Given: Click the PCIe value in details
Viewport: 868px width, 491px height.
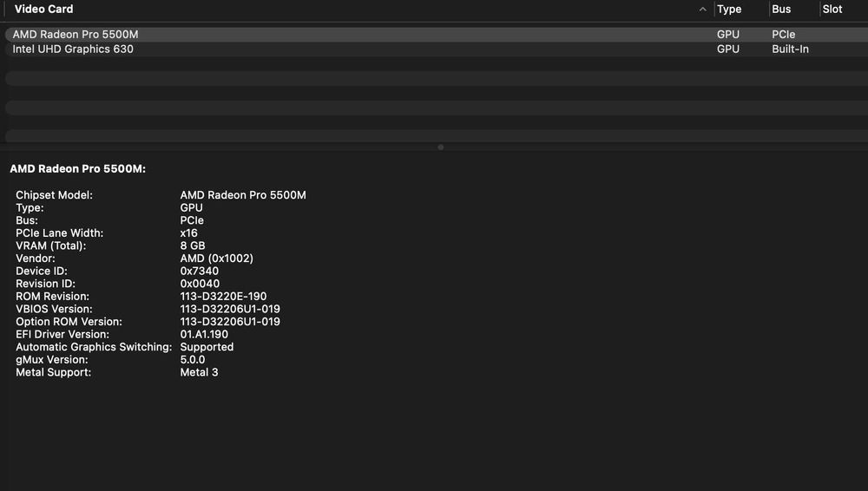Looking at the screenshot, I should (192, 220).
